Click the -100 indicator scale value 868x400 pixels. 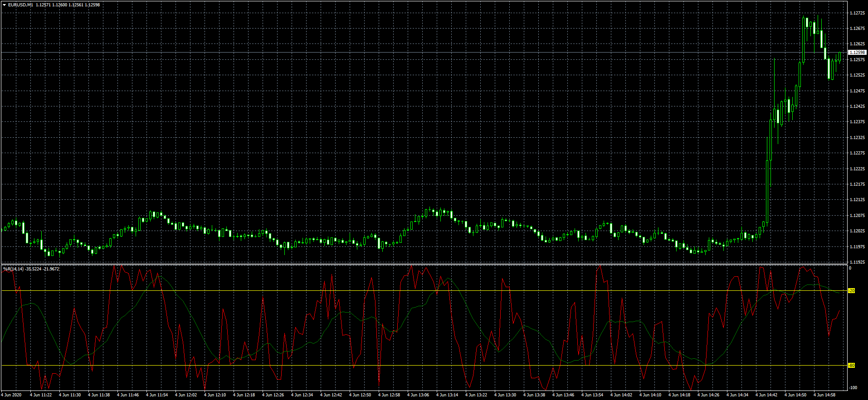pos(853,388)
